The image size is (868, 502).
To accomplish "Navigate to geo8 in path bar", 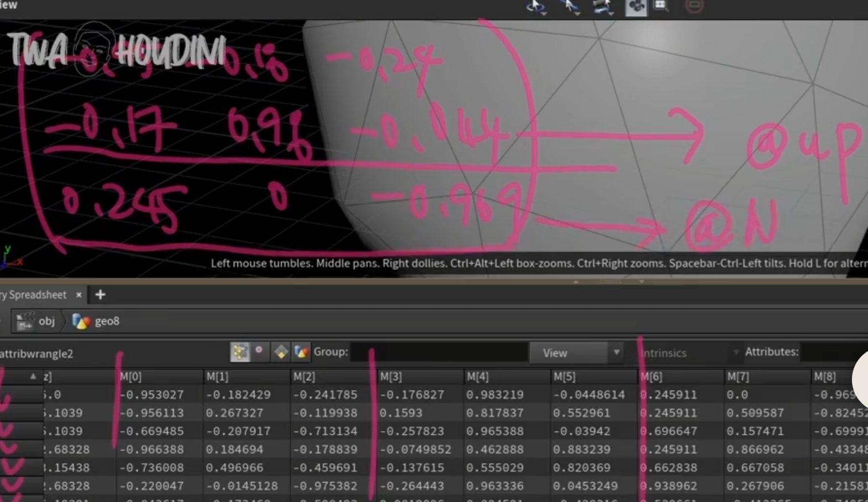I will 107,321.
